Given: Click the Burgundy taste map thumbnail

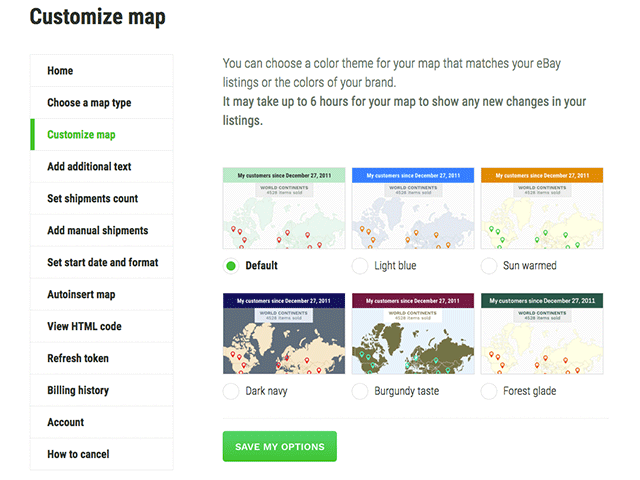Looking at the screenshot, I should click(413, 334).
